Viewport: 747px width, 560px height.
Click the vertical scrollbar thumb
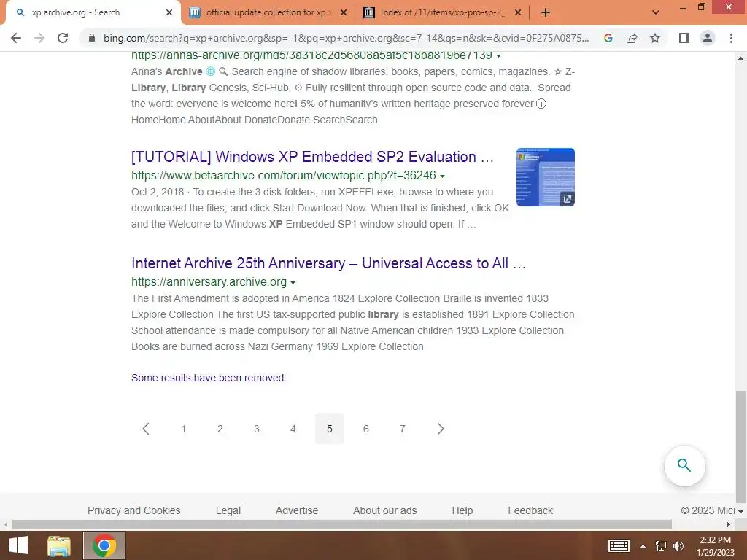click(740, 446)
